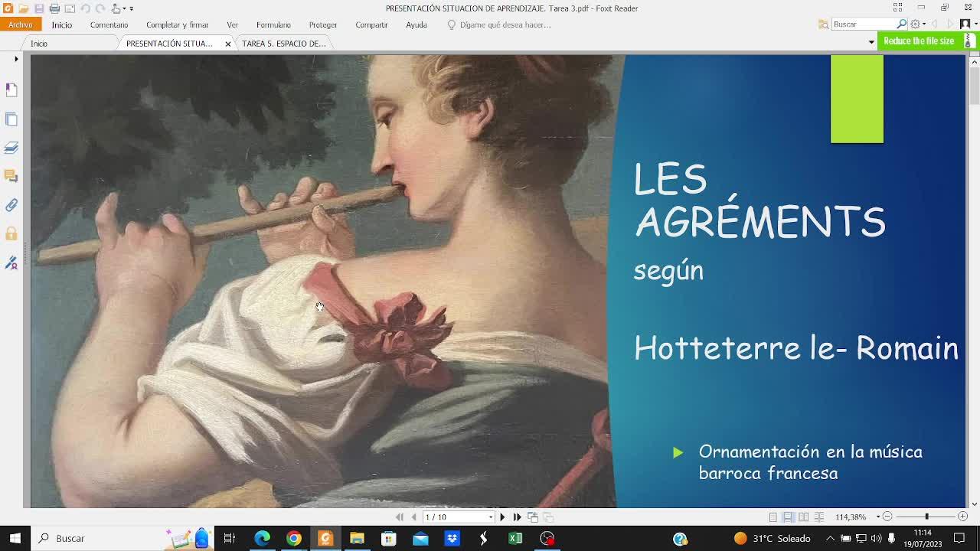The height and width of the screenshot is (551, 980).
Task: Launch Microsoft Edge from the taskbar
Action: point(262,538)
